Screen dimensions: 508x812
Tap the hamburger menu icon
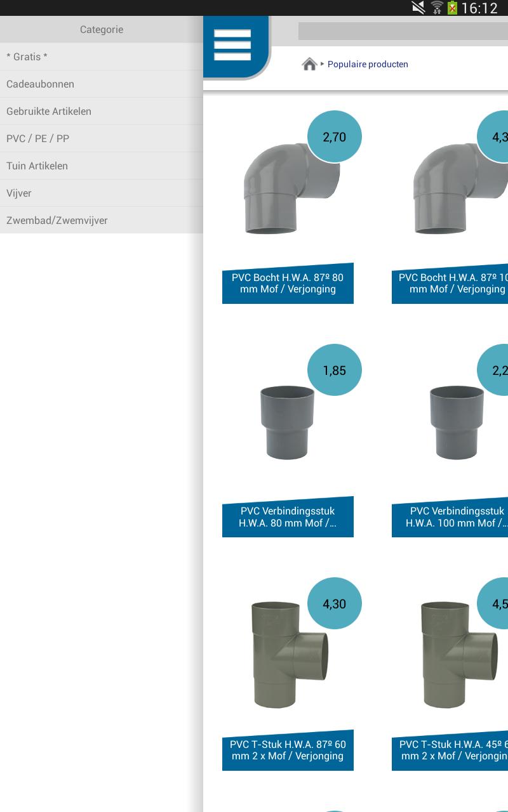232,45
